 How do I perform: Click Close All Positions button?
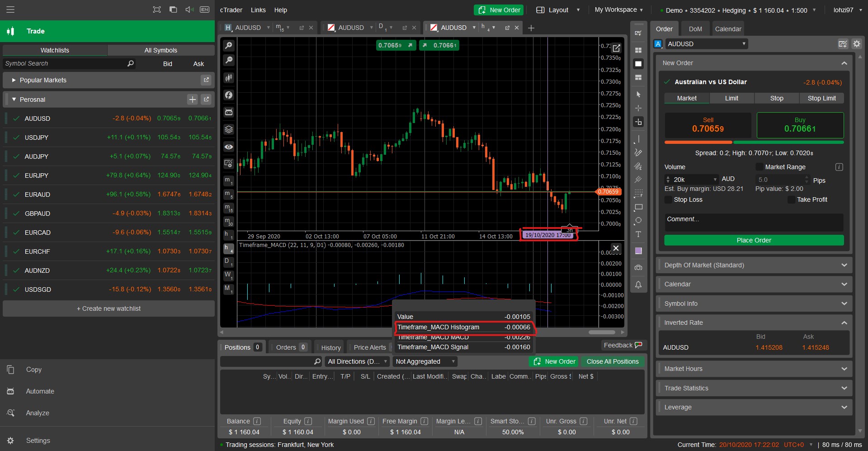click(613, 361)
